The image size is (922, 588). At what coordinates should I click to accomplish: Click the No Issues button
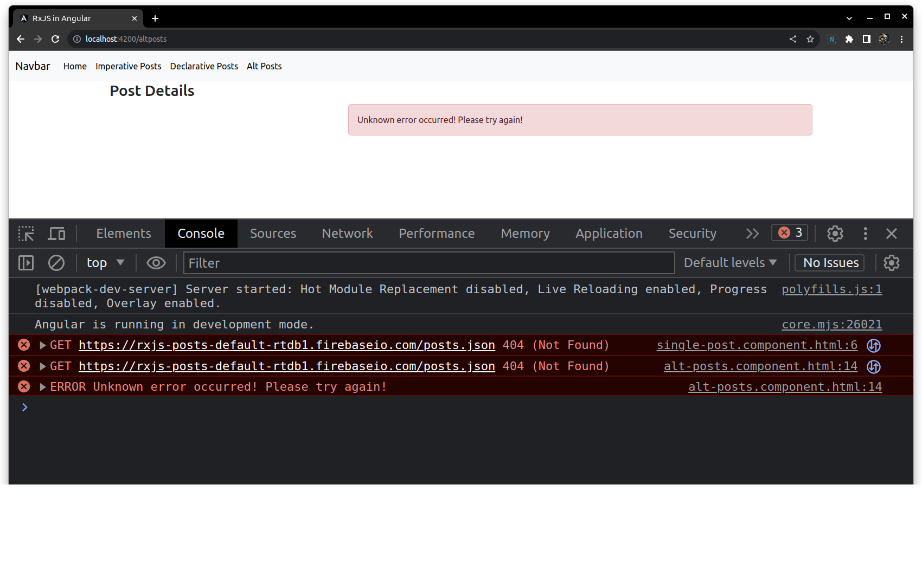tap(829, 263)
